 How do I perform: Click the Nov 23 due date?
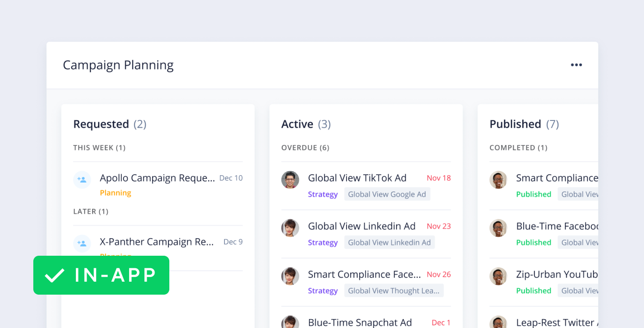[x=438, y=226]
